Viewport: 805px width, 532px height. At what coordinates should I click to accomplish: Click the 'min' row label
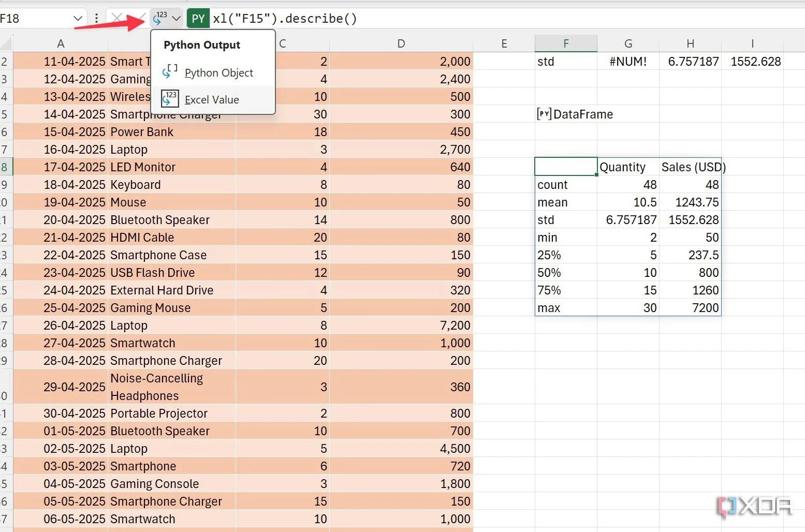click(x=566, y=237)
